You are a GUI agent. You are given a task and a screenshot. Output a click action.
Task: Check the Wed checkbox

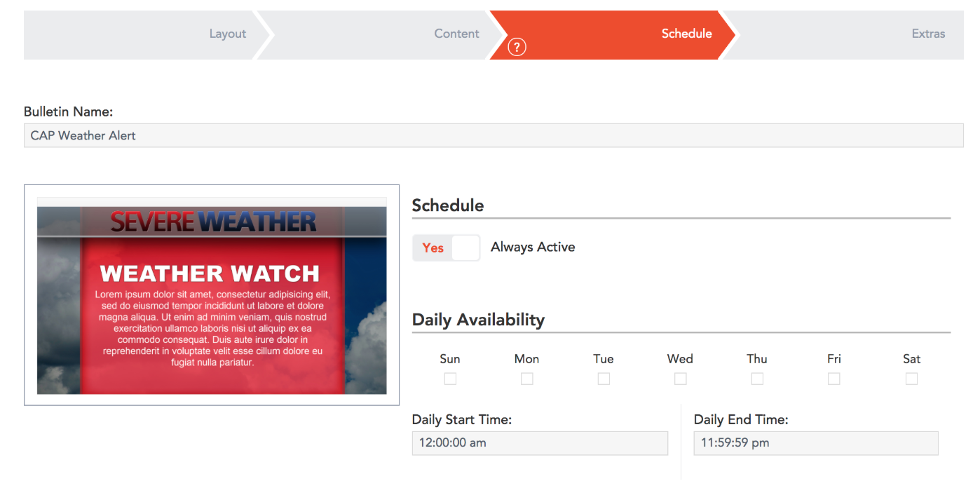tap(680, 379)
